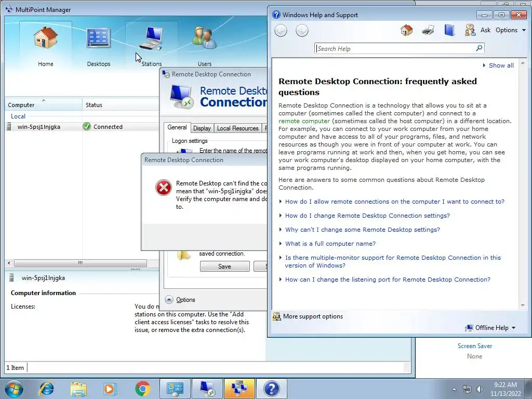Screen dimensions: 532x399
Task: Switch to MultiPoint Manager taskbar button
Action: (x=240, y=389)
